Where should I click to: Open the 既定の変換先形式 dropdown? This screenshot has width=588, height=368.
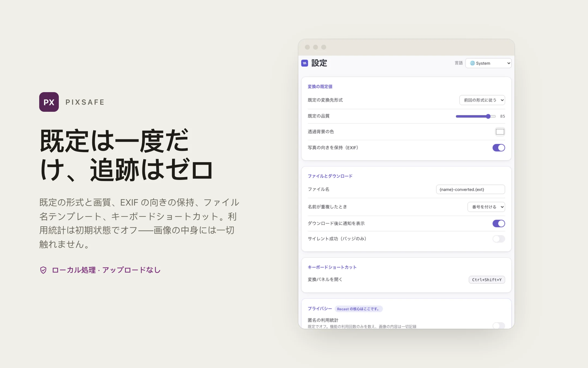tap(482, 100)
